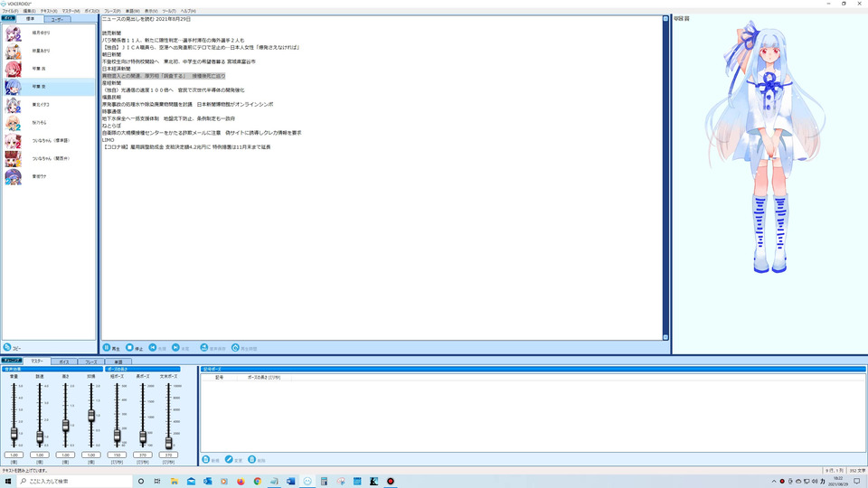Screen dimensions: 868x488
Task: Open Calculator from the taskbar
Action: point(324,482)
